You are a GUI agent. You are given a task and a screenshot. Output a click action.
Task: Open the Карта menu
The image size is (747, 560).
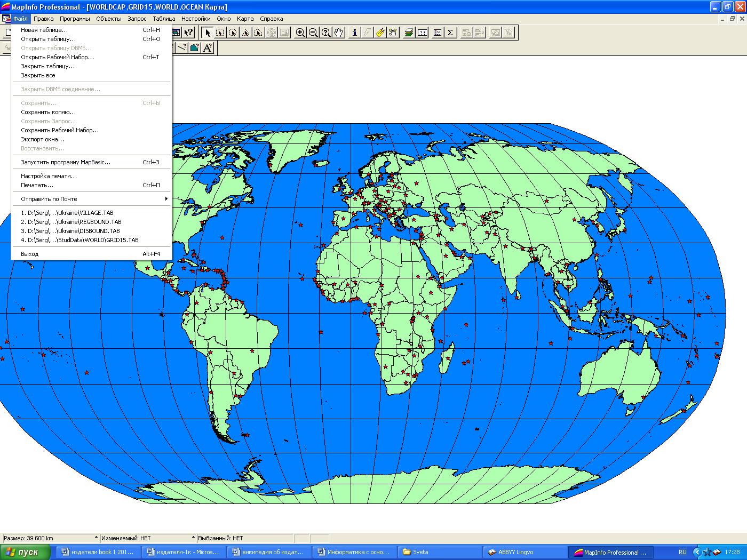click(245, 19)
